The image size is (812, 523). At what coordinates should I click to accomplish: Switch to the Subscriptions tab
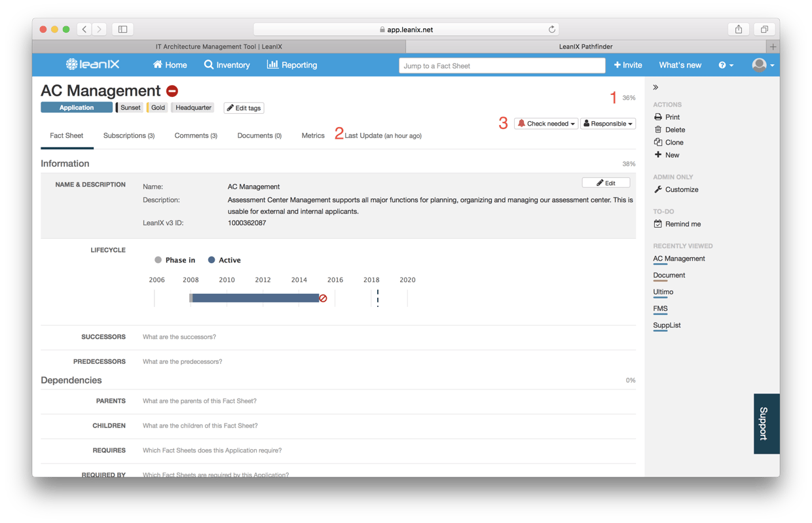click(128, 135)
